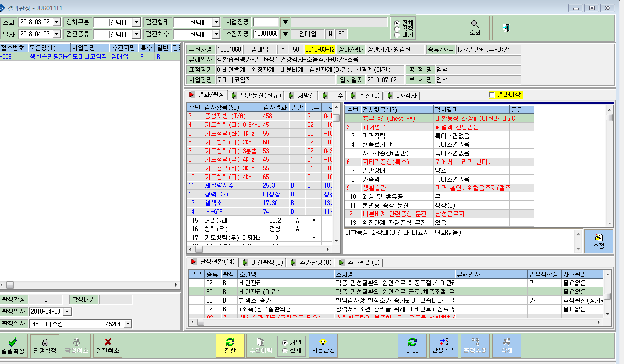Click the 자동판정 lightbulb button

point(323,346)
